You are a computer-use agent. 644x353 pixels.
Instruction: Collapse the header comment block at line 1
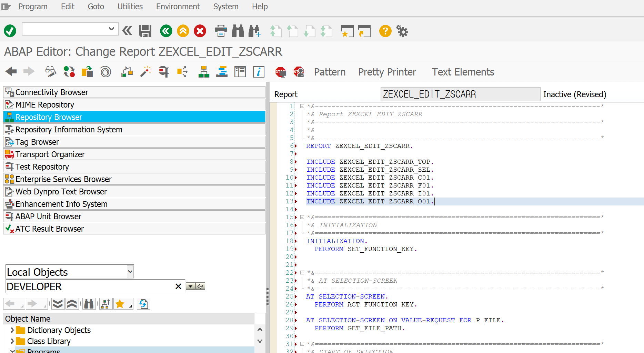302,106
